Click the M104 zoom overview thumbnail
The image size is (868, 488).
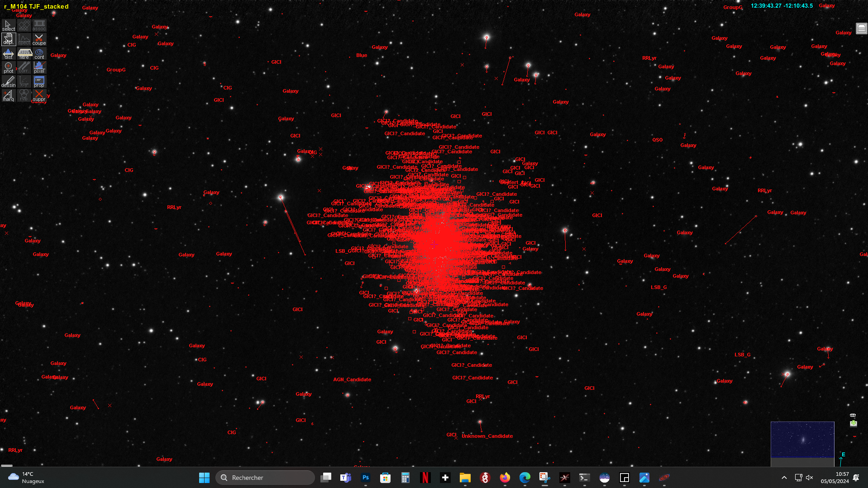(802, 440)
